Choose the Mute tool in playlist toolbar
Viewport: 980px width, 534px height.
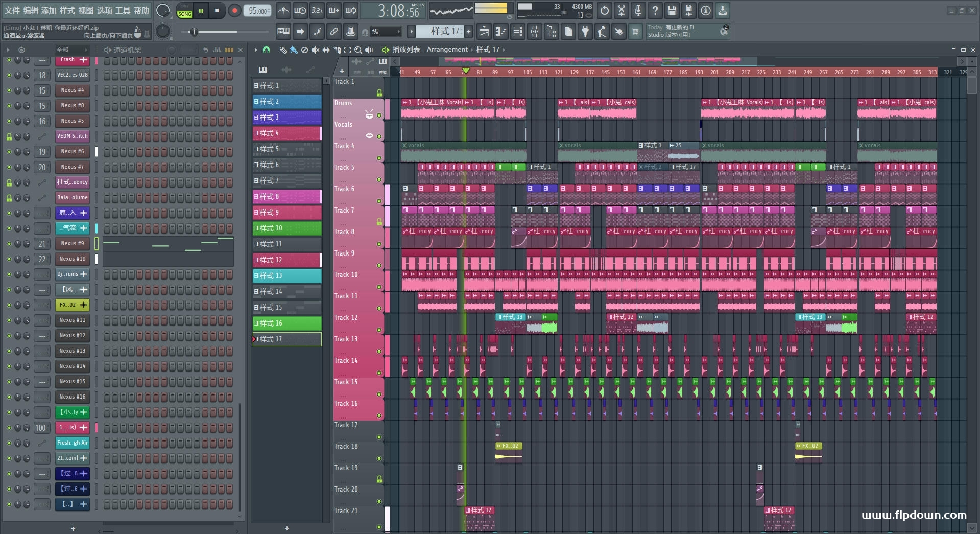(x=315, y=50)
